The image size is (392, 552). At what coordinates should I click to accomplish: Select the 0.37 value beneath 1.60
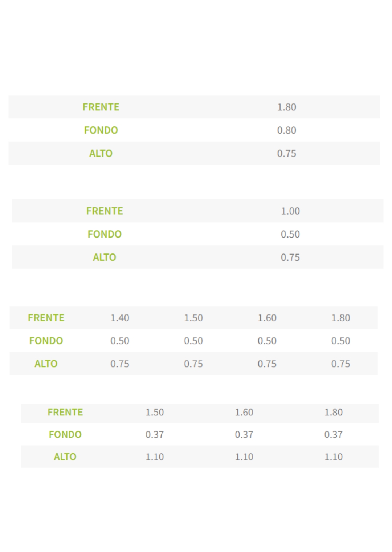[x=244, y=434]
